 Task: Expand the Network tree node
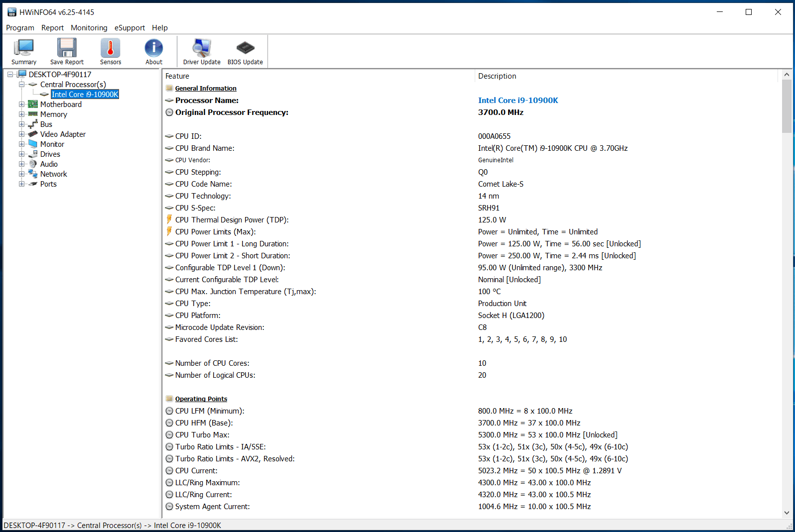click(21, 174)
